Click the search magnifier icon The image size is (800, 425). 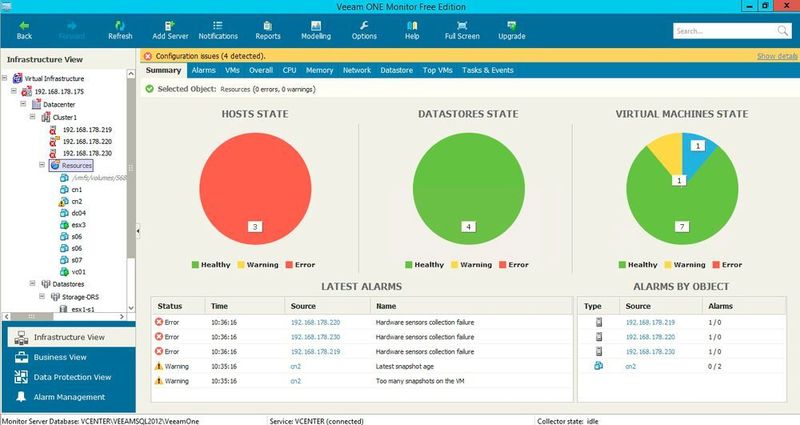(783, 31)
